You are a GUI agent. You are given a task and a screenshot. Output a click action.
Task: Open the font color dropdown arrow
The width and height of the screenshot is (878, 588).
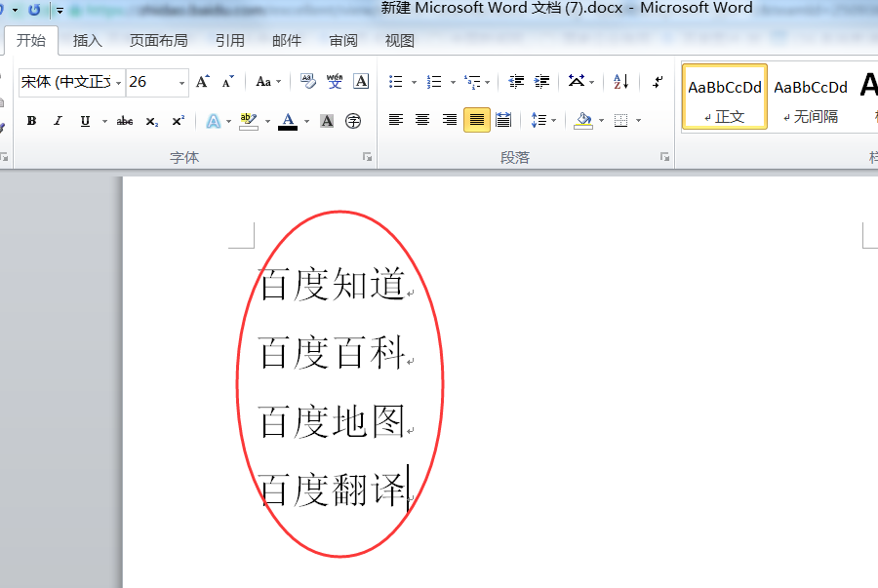pos(307,122)
